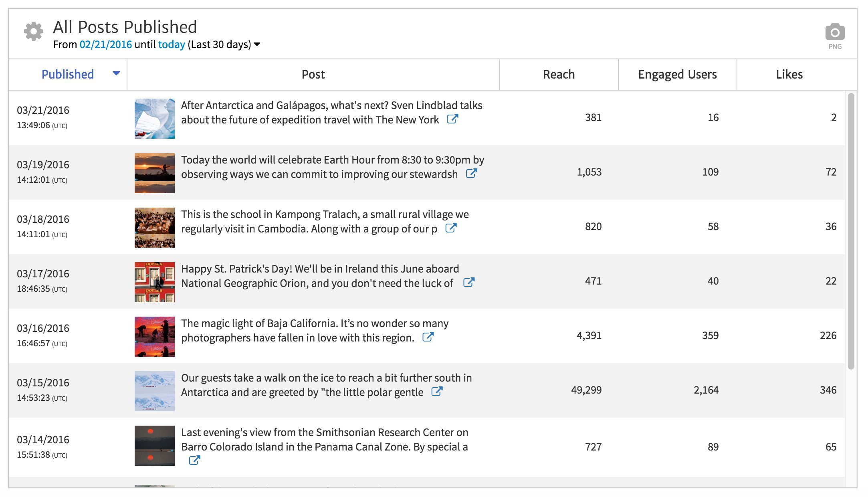
Task: Change the start date 02/21/2016
Action: 105,44
